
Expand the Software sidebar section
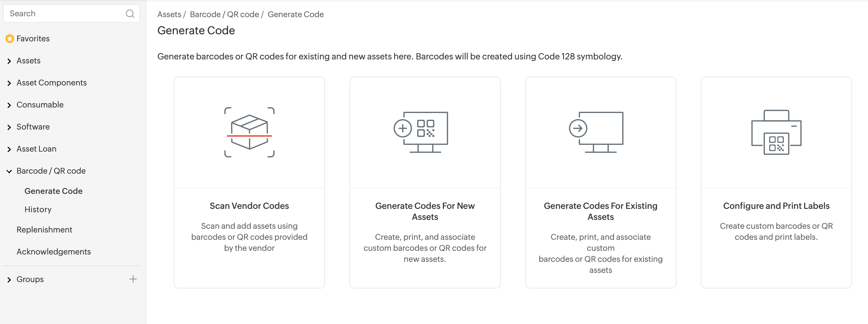(9, 127)
